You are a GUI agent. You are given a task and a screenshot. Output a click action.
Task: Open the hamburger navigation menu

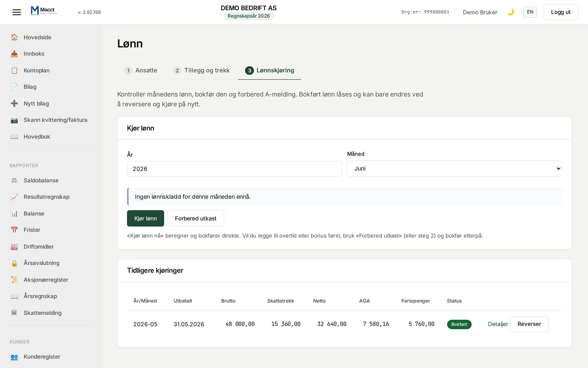point(17,12)
